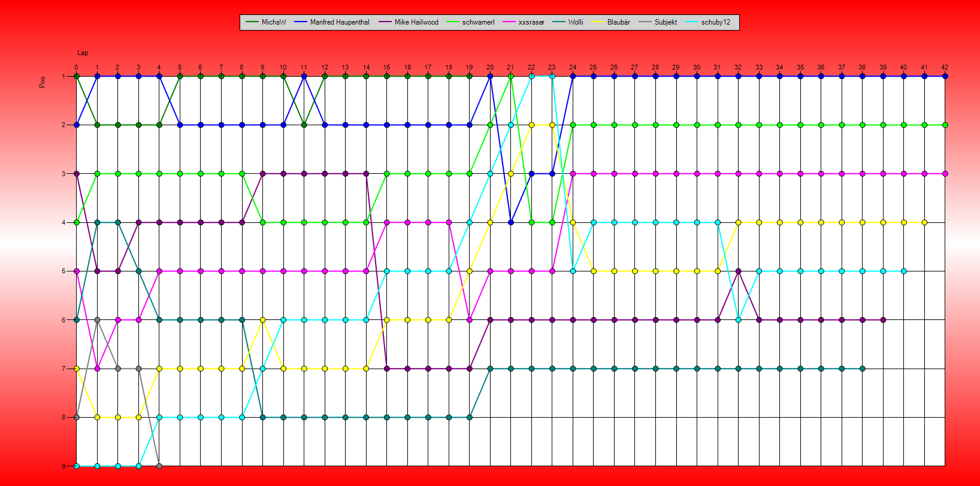Select magenta marker at lap 19, position 6
This screenshot has width=980, height=486.
click(x=470, y=320)
